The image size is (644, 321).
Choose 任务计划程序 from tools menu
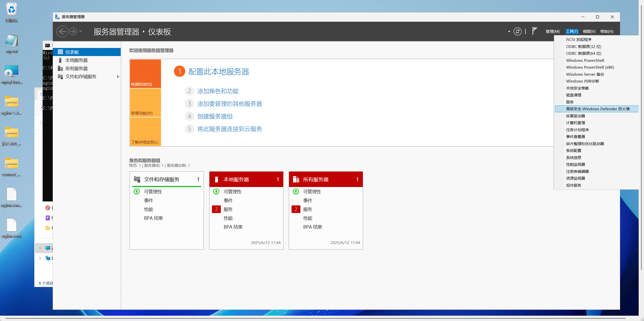click(x=577, y=130)
